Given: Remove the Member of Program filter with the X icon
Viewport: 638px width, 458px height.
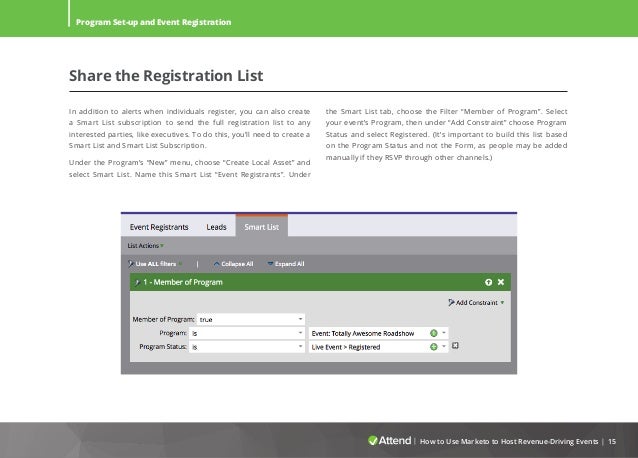Looking at the screenshot, I should pos(501,282).
